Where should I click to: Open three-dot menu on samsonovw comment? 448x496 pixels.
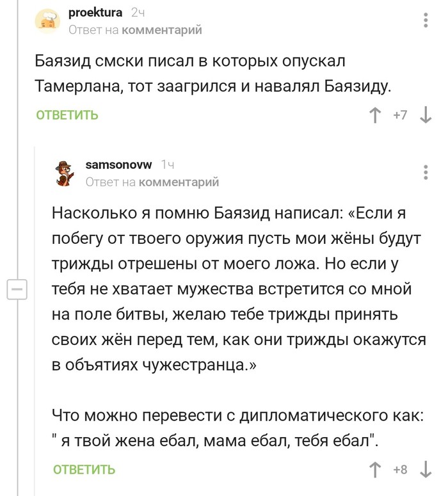coord(426,173)
